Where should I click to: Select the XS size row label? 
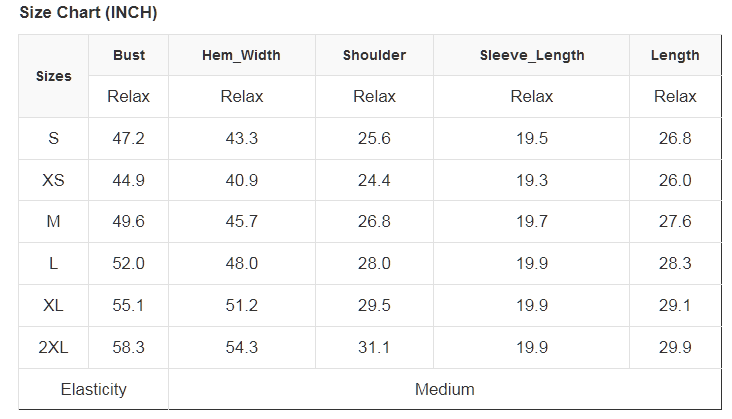53,180
